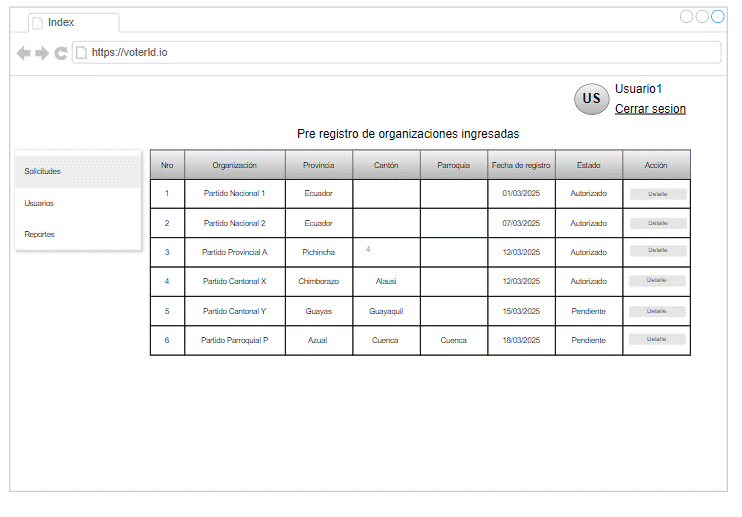Click the 01/03/2025 date cell
Viewport: 742px width, 517px height.
click(x=521, y=193)
